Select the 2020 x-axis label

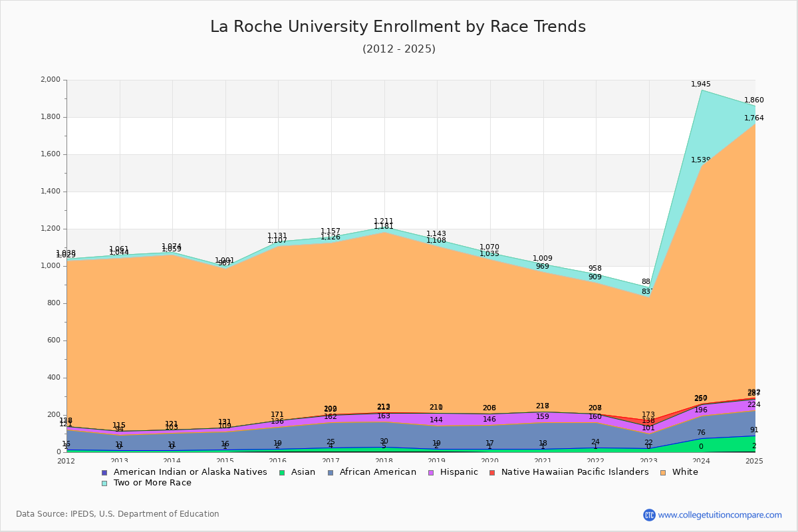tap(490, 461)
